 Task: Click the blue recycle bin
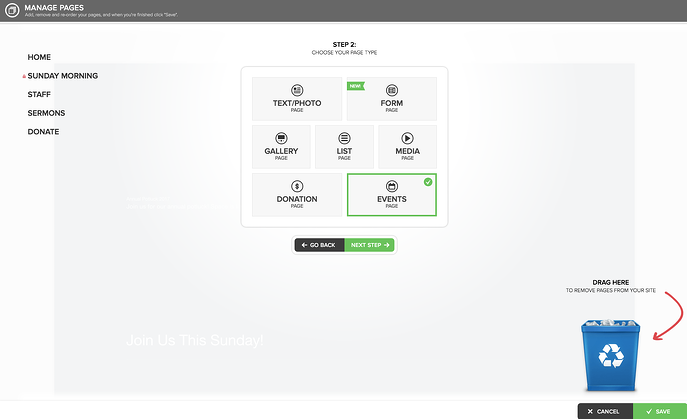tap(611, 355)
